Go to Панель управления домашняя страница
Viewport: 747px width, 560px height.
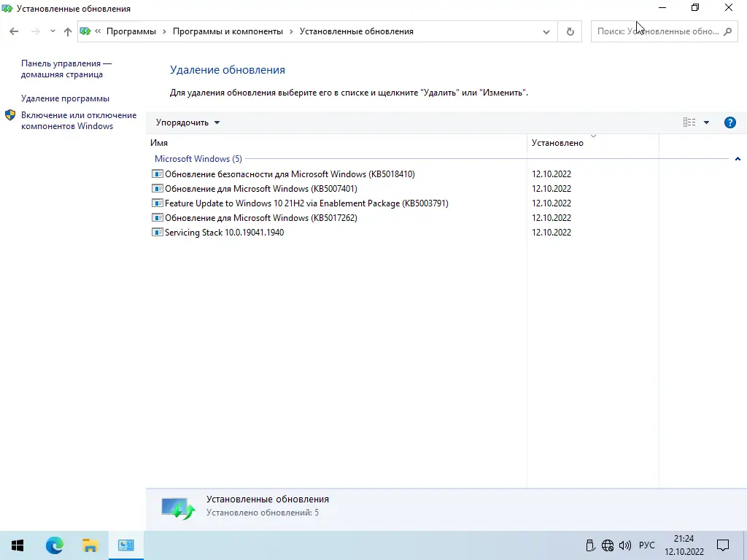click(x=66, y=69)
